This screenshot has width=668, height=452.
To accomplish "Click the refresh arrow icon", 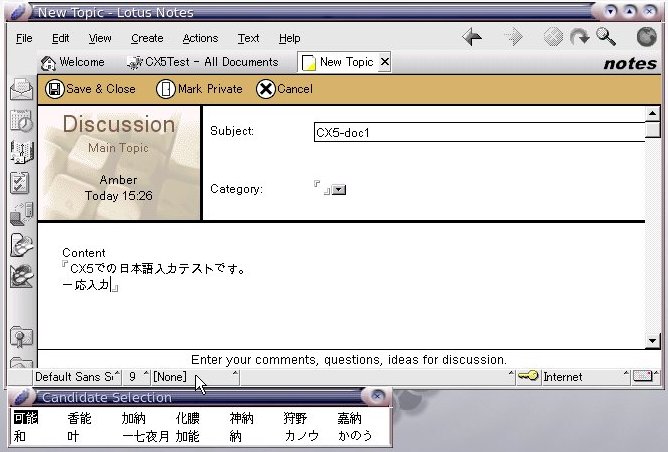I will coord(579,37).
